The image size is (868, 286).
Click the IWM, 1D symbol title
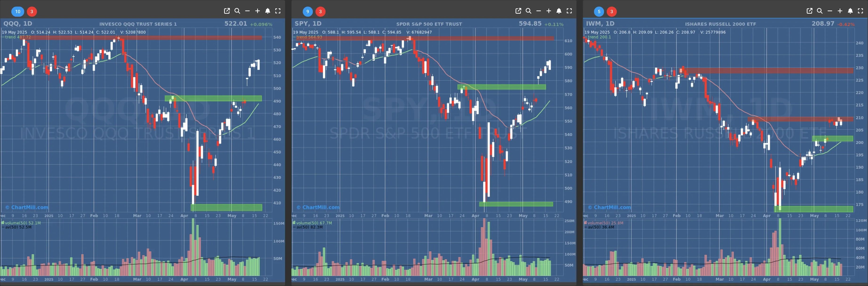coord(600,24)
